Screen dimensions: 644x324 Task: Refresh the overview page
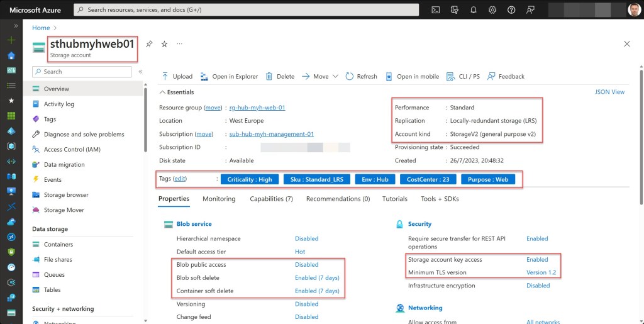[x=361, y=77]
